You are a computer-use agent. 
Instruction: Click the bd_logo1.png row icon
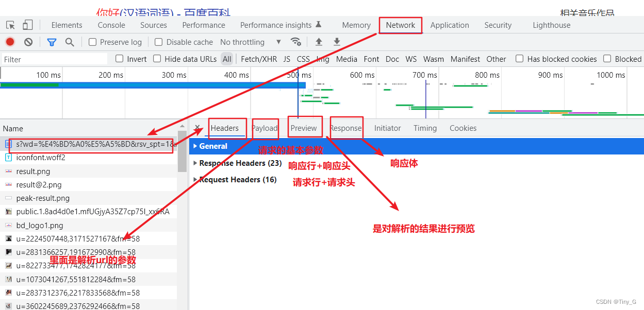tap(8, 226)
